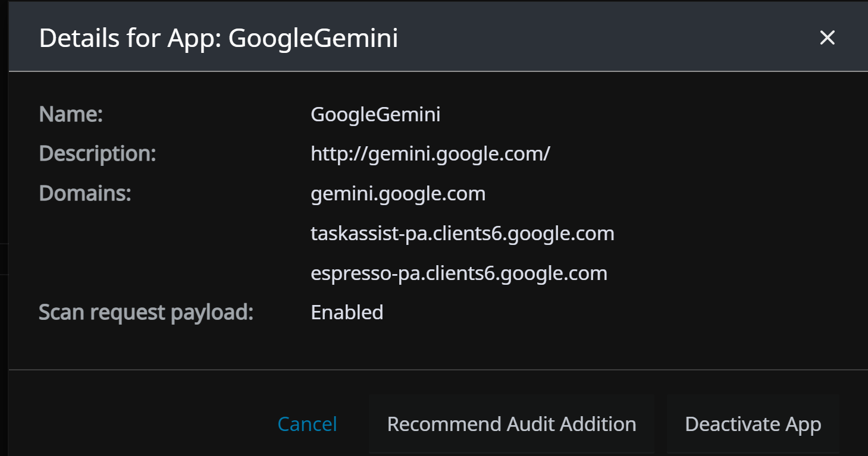
Task: Click the "Details for App:" title text
Action: click(x=130, y=38)
